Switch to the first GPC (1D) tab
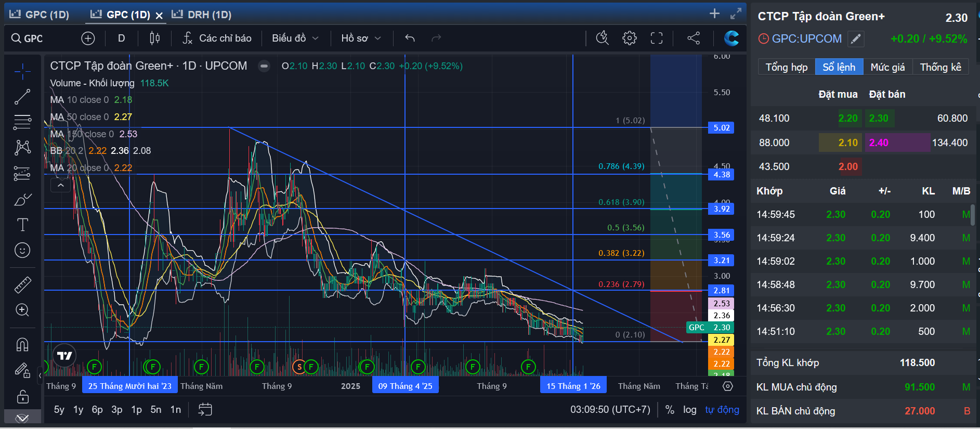This screenshot has width=980, height=429. 40,15
